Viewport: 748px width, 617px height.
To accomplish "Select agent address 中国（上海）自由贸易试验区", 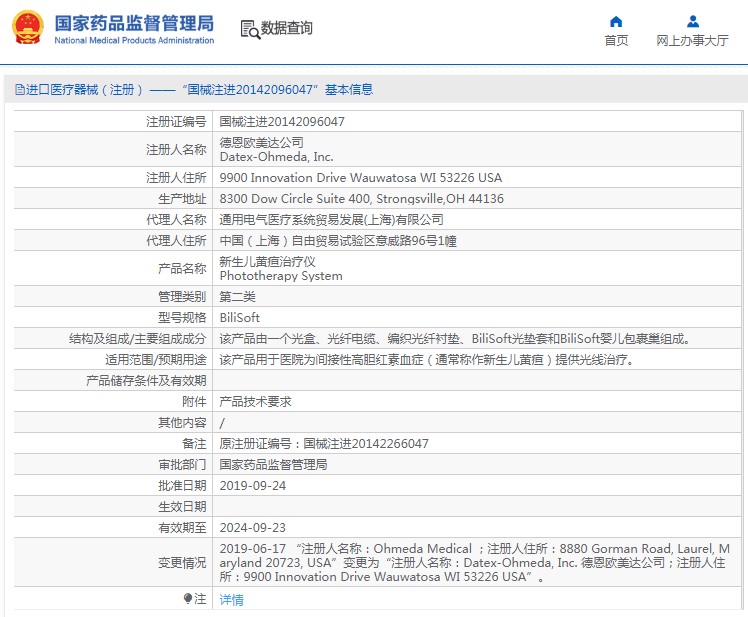I will tap(338, 241).
